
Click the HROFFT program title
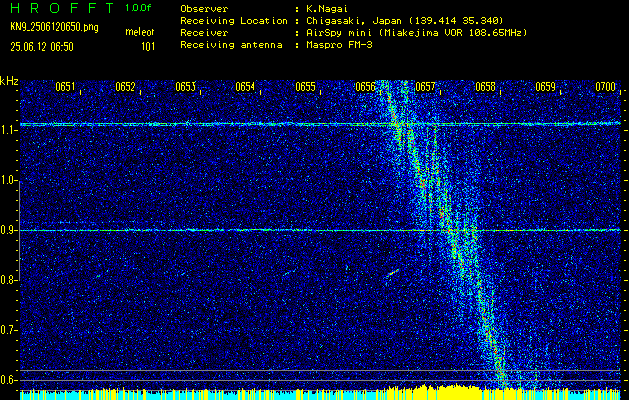(x=62, y=8)
